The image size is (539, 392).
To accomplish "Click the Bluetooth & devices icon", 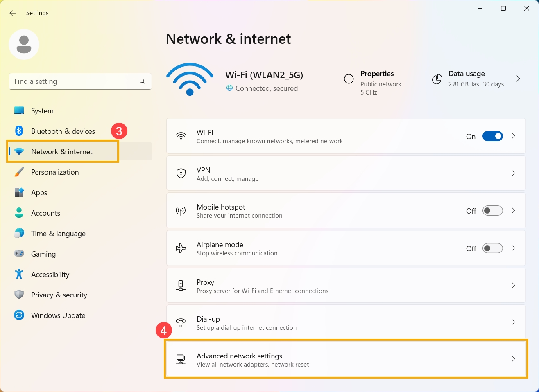I will click(19, 131).
